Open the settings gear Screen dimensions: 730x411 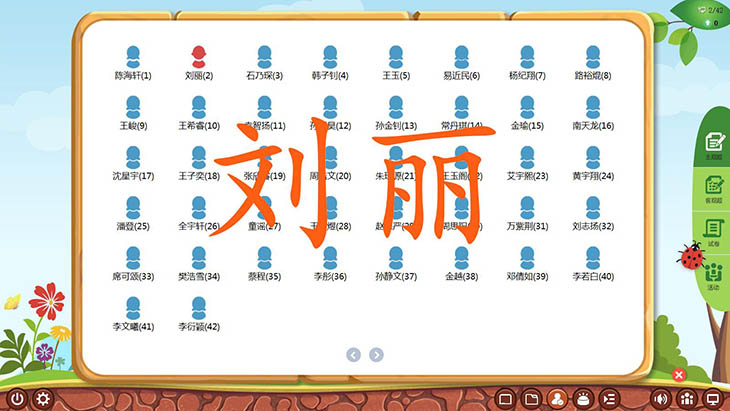coord(43,399)
